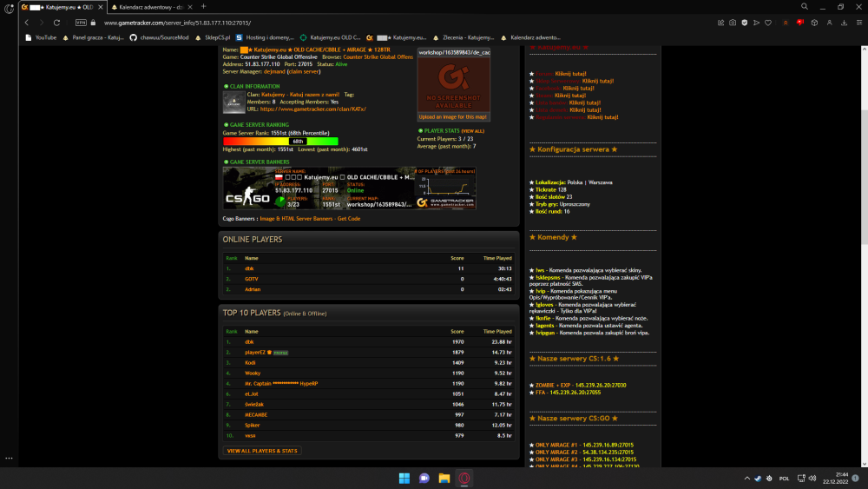
Task: Select ONLY MIRAGE #1 server address text
Action: (x=608, y=446)
